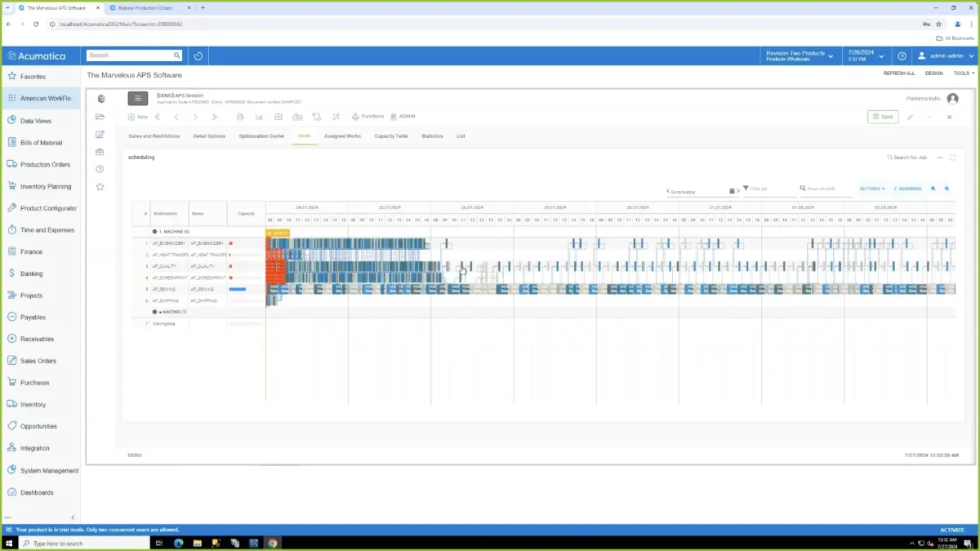The width and height of the screenshot is (980, 551).
Task: Click ACTIVATE in the trial banner
Action: tap(952, 530)
